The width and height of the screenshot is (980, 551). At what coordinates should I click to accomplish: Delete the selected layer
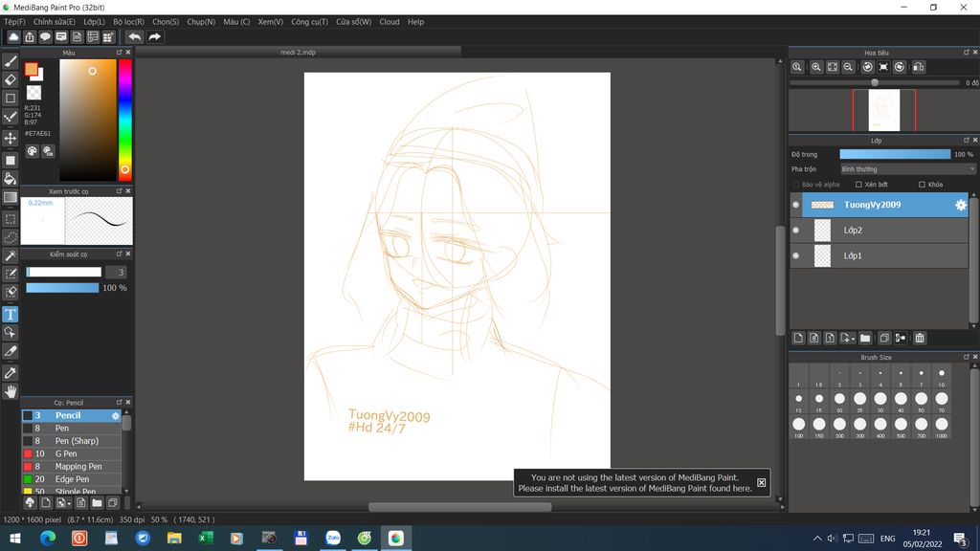(x=920, y=338)
